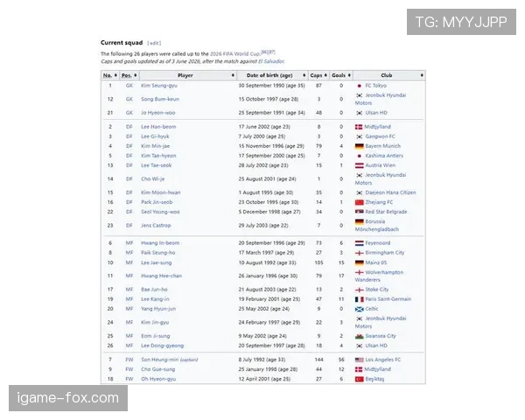
Task: Sort the table by the No. column arrow
Action: coord(115,75)
